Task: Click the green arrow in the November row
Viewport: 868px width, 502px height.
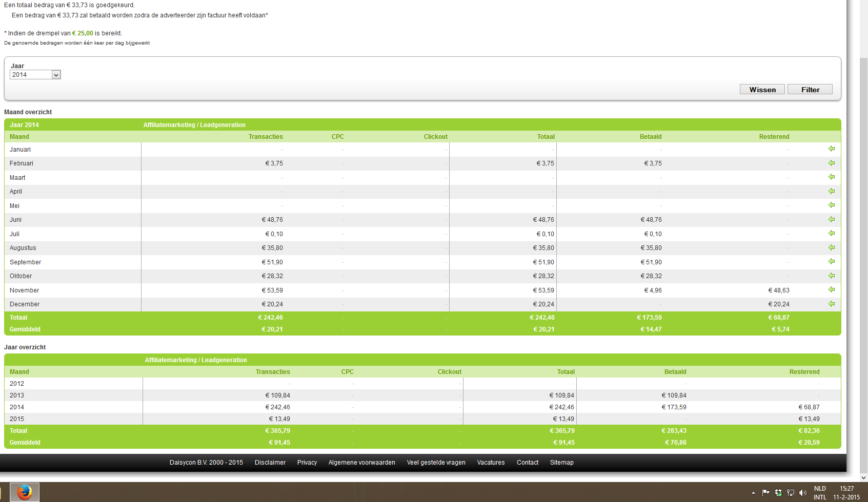Action: pos(832,289)
